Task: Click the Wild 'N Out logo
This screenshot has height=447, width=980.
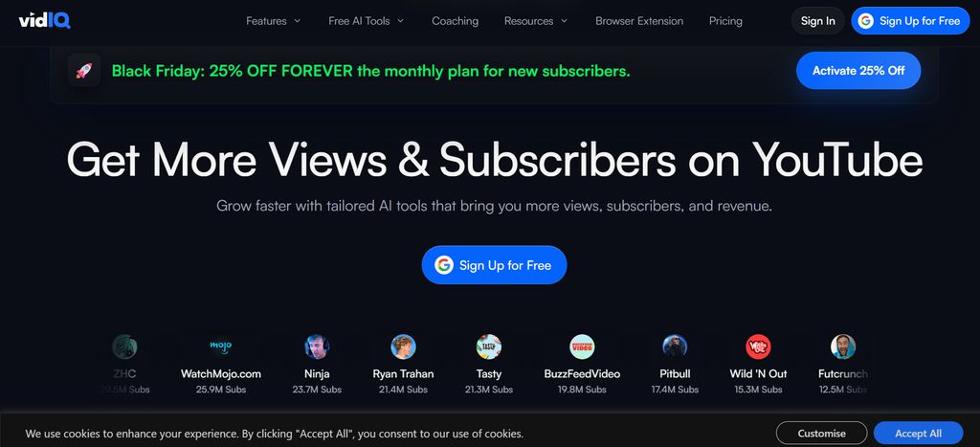Action: 758,346
